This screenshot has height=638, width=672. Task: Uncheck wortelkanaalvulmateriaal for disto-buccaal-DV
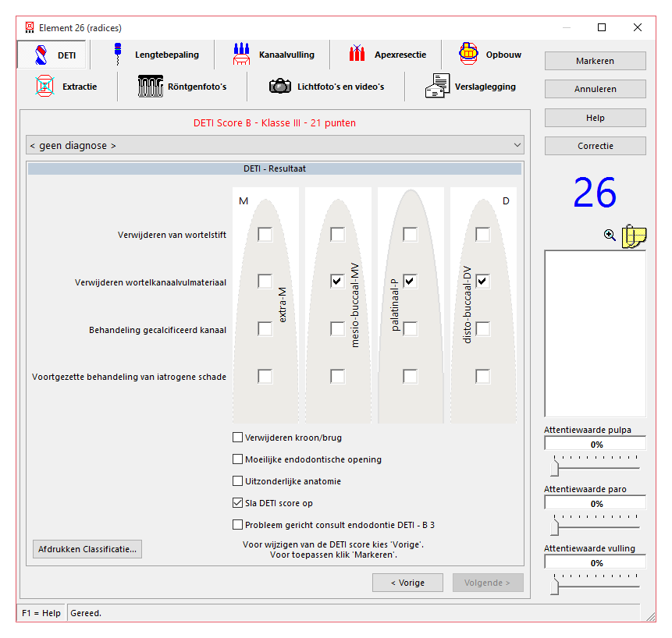tap(482, 281)
